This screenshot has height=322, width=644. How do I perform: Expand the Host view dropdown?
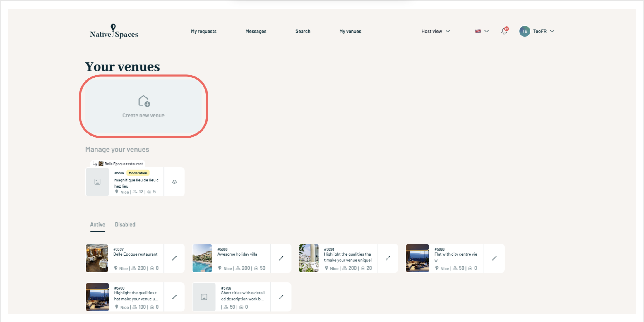tap(435, 31)
